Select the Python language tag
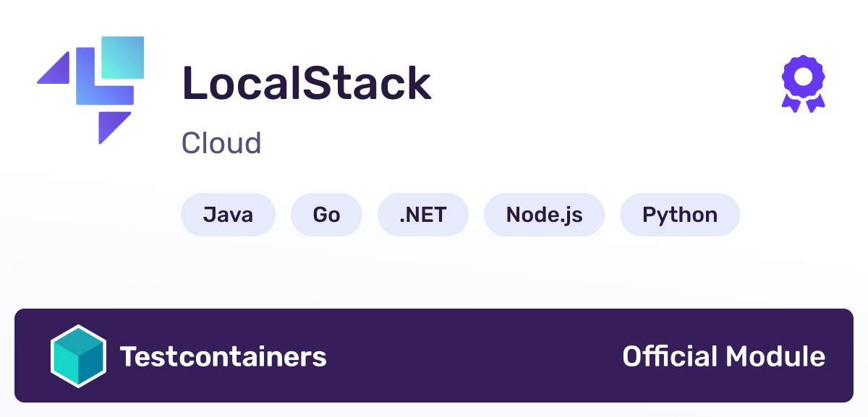This screenshot has width=868, height=417. pos(680,215)
